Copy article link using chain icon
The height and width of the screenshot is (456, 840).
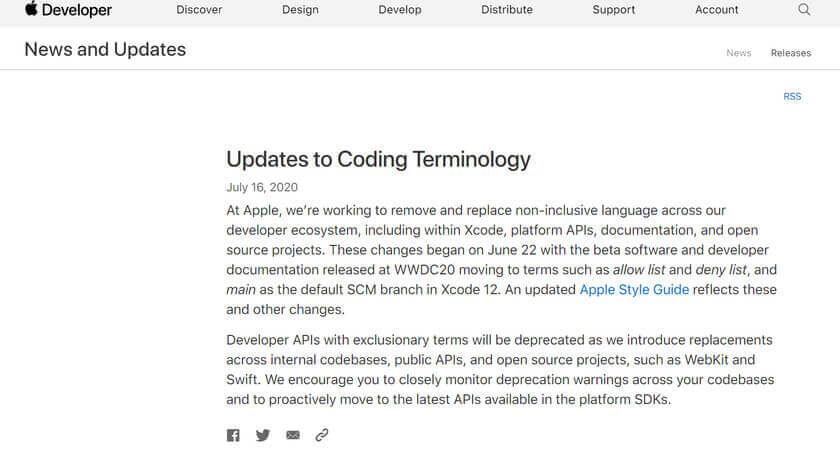pyautogui.click(x=321, y=435)
